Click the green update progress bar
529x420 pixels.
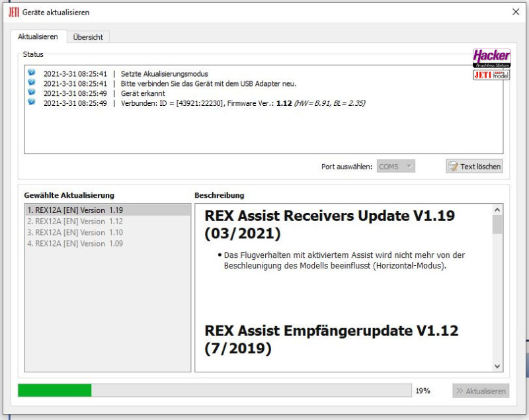point(214,390)
